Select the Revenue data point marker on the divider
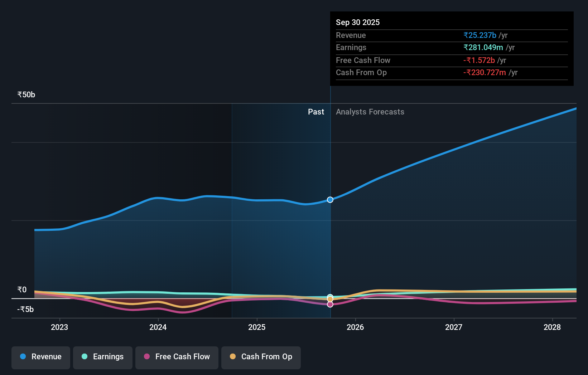Image resolution: width=588 pixels, height=375 pixels. [330, 200]
